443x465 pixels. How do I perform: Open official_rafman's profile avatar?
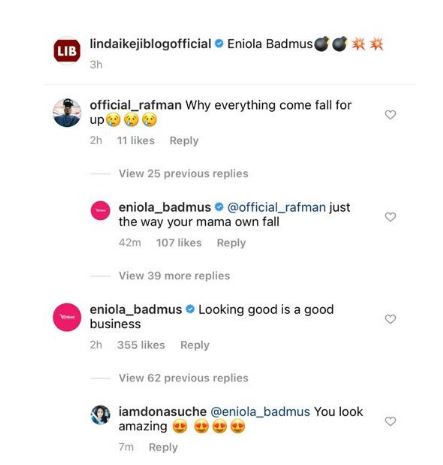[67, 113]
